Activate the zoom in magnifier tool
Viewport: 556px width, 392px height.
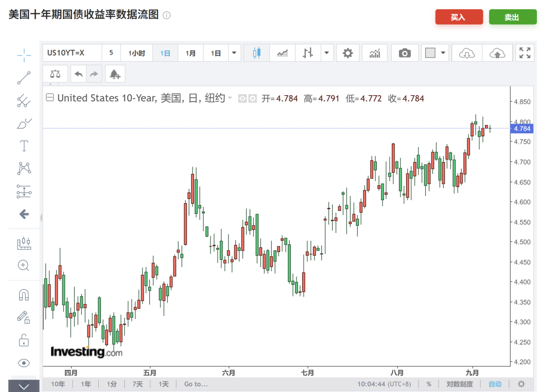tap(23, 265)
